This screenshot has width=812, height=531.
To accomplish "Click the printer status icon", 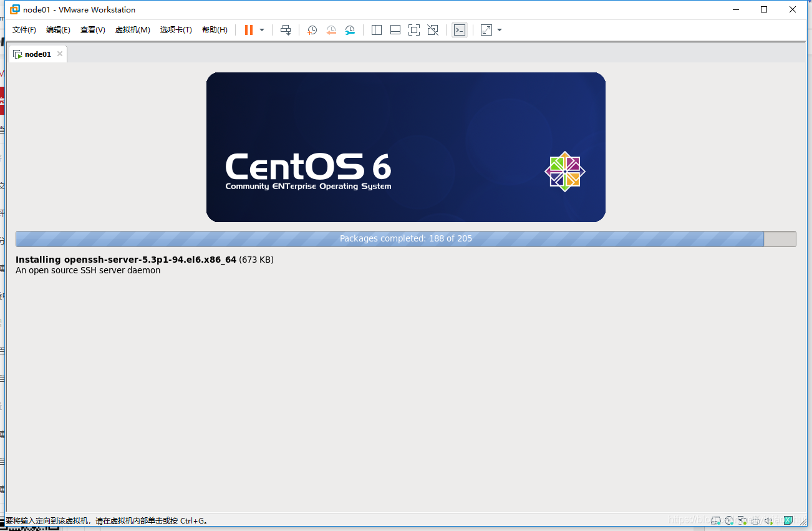I will 755,520.
